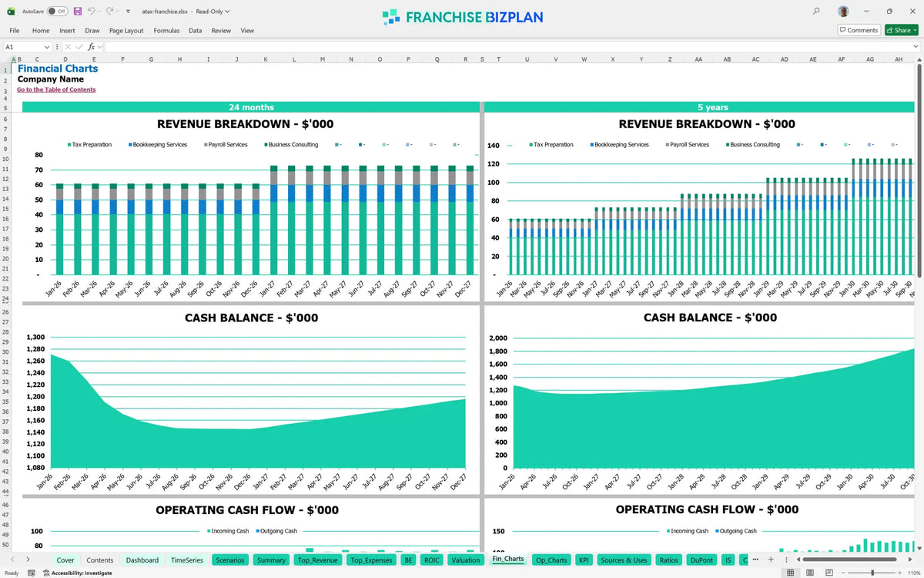Click the formula bar Enter checkmark icon
The height and width of the screenshot is (578, 924).
pos(79,47)
